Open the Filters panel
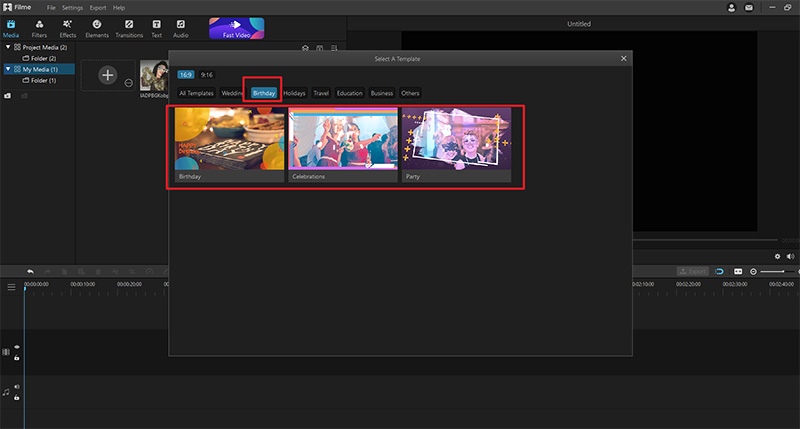800x429 pixels. [39, 29]
